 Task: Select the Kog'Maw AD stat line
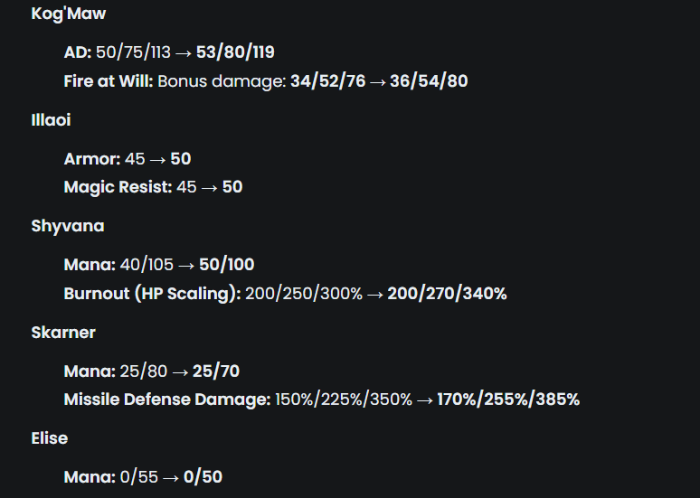(169, 53)
